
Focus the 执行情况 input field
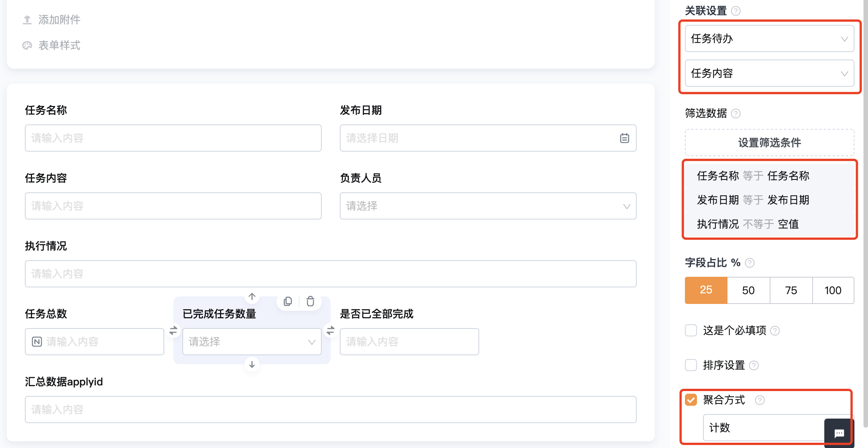(x=330, y=274)
